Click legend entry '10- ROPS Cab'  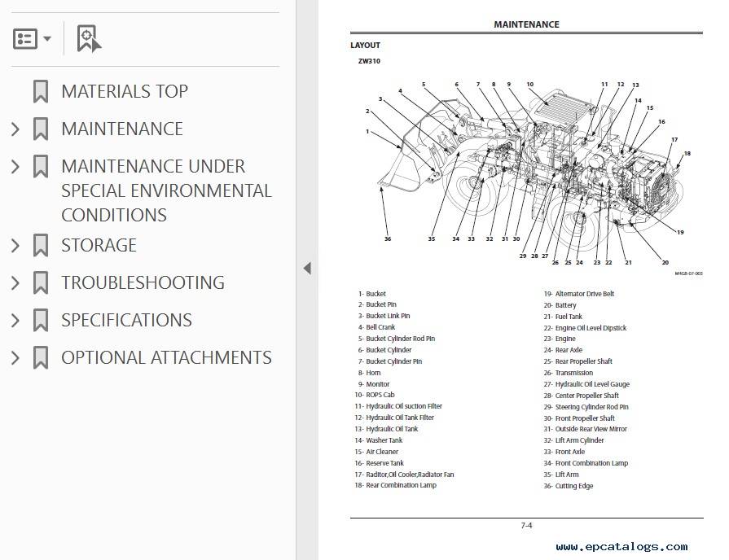[375, 395]
